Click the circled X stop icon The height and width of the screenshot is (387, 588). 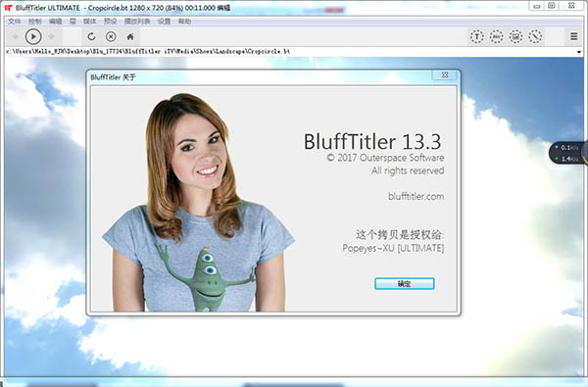(111, 36)
